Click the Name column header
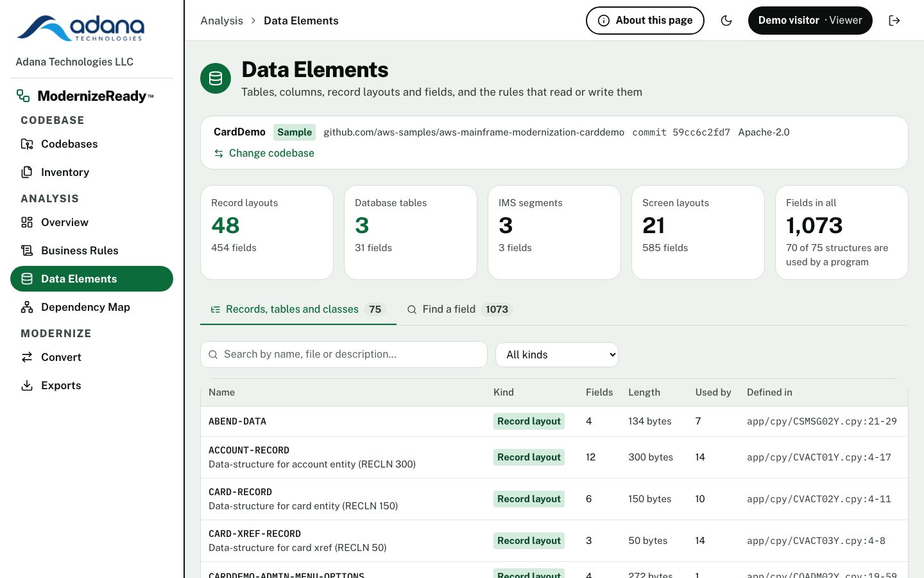 (x=222, y=392)
